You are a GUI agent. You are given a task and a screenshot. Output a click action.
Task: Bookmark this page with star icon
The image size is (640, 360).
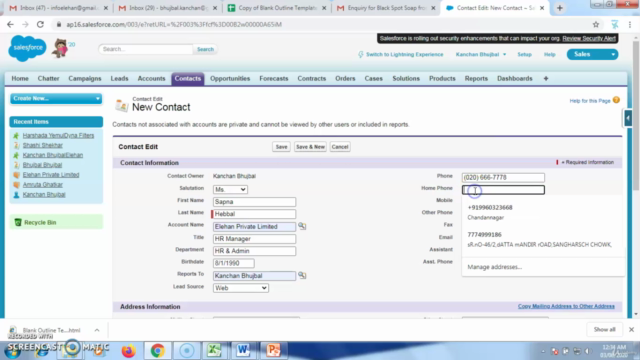click(x=596, y=24)
